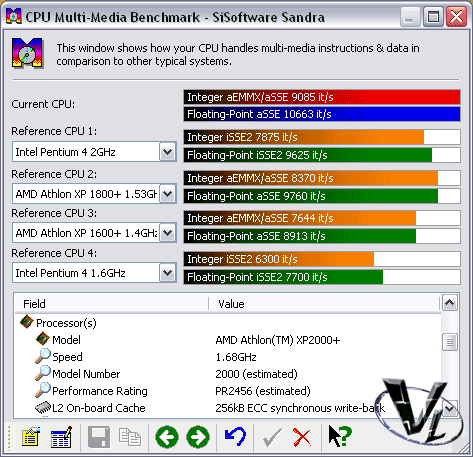This screenshot has width=473, height=457.
Task: Refresh benchmark with blue undo arrow
Action: coord(235,437)
